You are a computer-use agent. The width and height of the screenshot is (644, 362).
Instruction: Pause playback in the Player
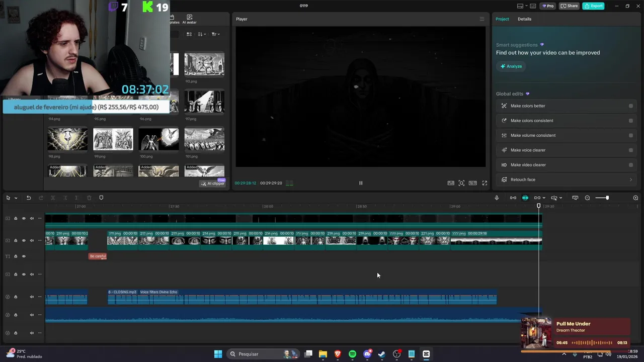(361, 183)
